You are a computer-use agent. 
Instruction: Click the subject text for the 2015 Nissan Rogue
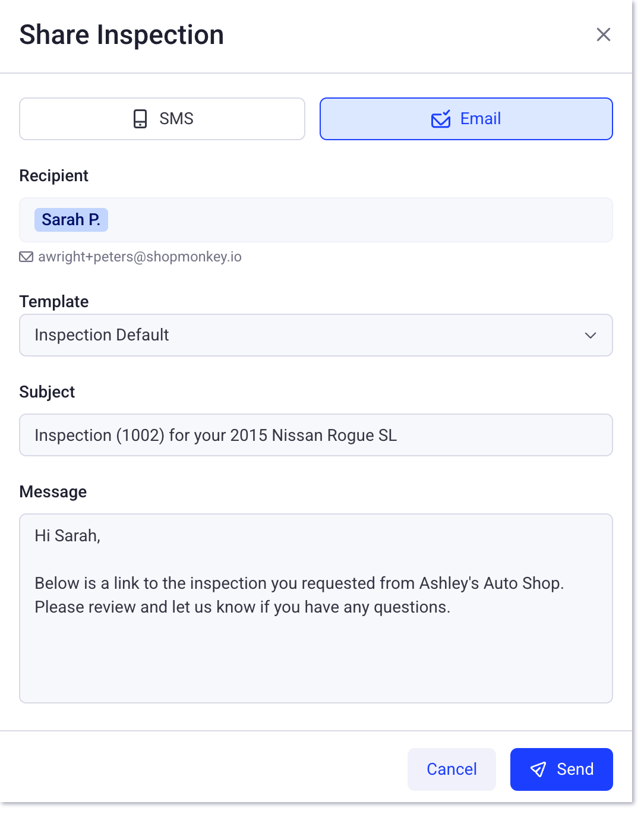click(x=216, y=435)
